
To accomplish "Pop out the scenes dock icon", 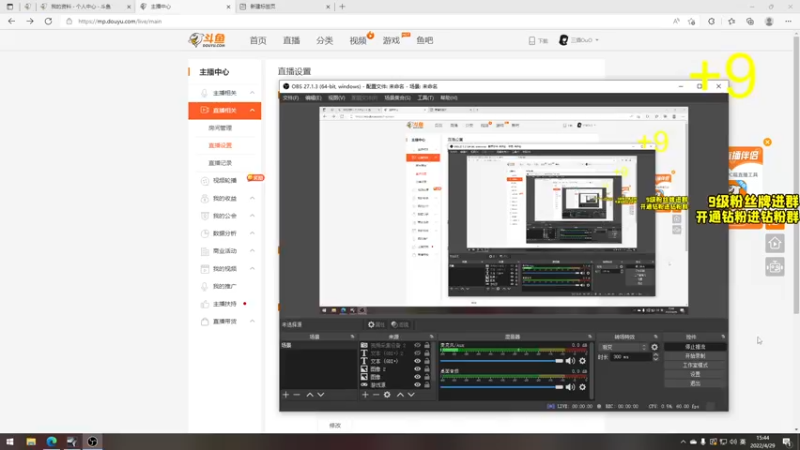I will coord(352,337).
